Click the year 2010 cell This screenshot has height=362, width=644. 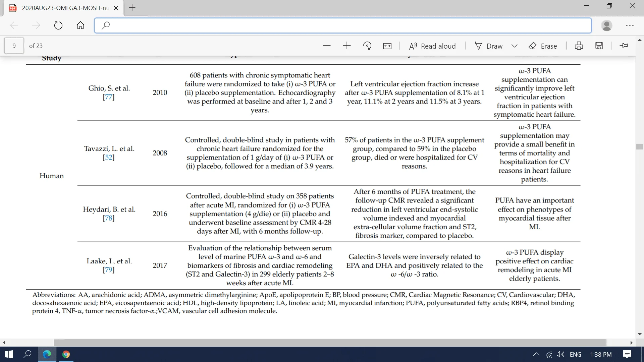click(160, 93)
